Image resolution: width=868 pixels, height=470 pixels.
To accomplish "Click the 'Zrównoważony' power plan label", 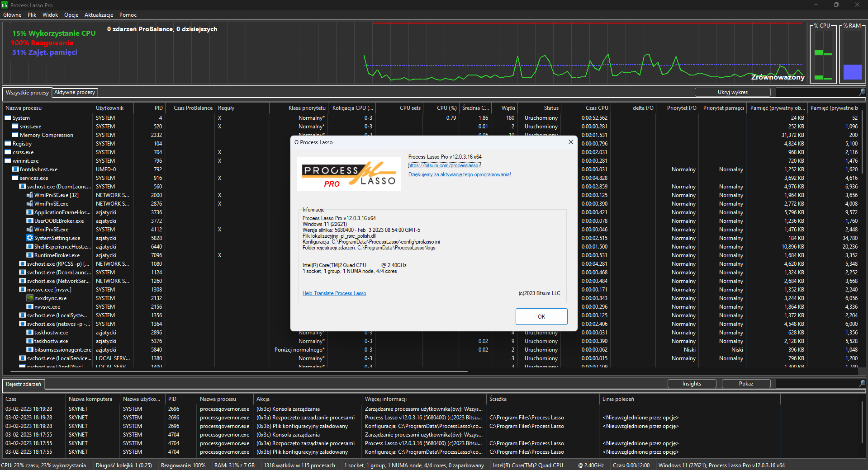I will [x=778, y=77].
